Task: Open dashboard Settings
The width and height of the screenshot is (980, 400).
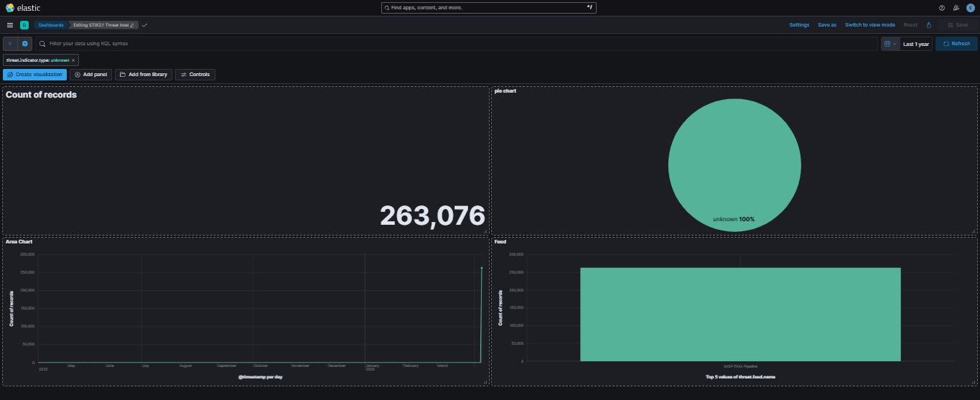Action: coord(799,25)
